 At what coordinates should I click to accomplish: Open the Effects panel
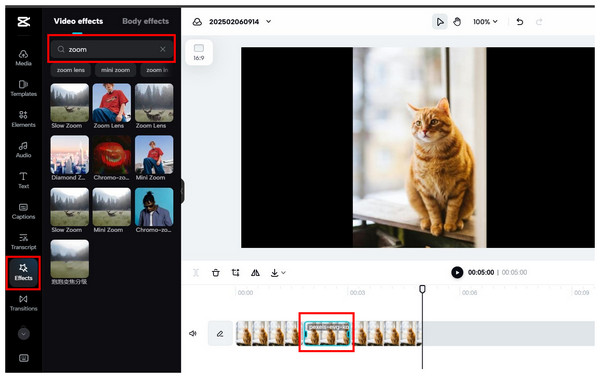point(23,272)
